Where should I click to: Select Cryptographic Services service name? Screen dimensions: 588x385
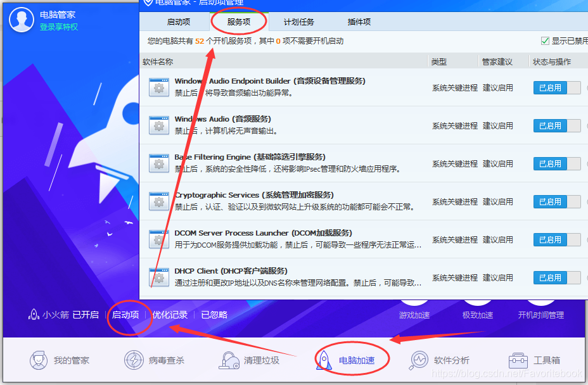click(x=254, y=195)
